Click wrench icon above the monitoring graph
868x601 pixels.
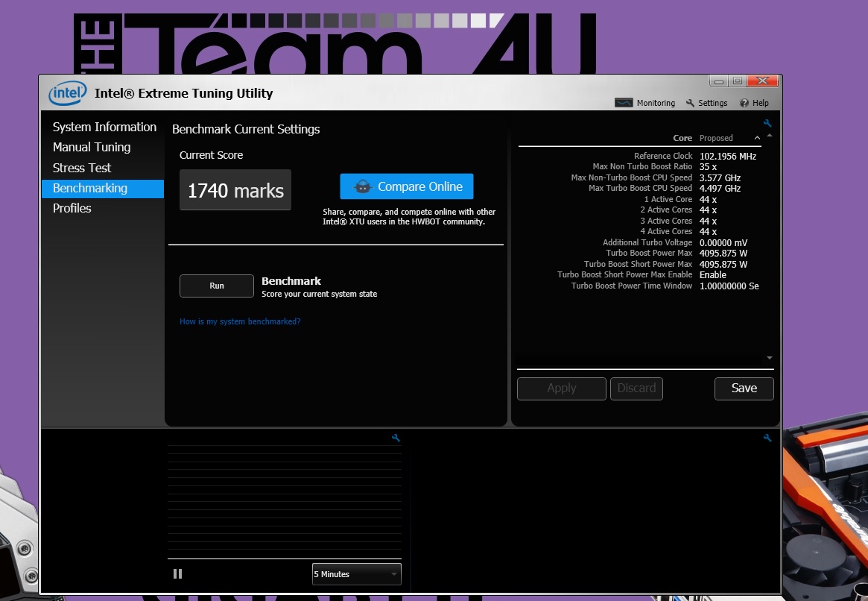point(396,438)
